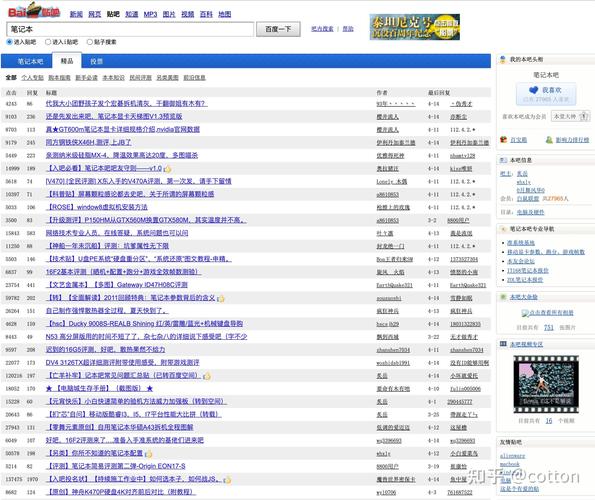This screenshot has height=500, width=595.
Task: Open the 本吧视频专区 link
Action: (x=526, y=344)
